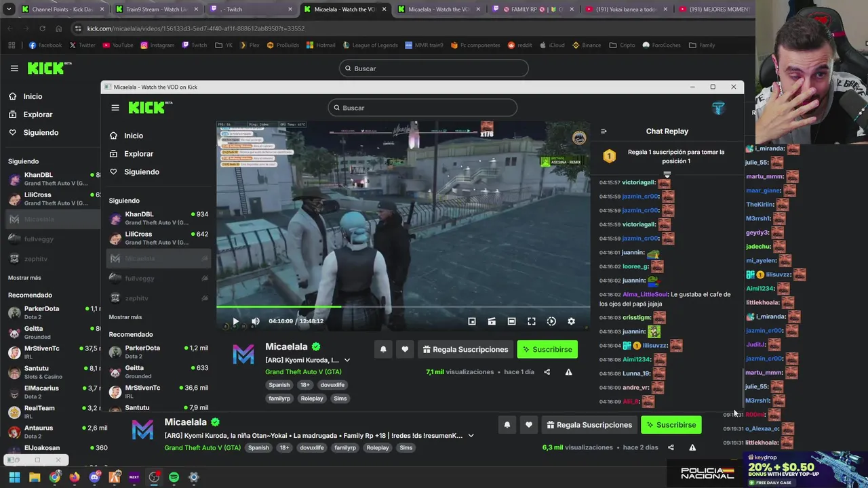Open hamburger menu in front Kick pop-up window
The image size is (868, 488).
pyautogui.click(x=115, y=108)
